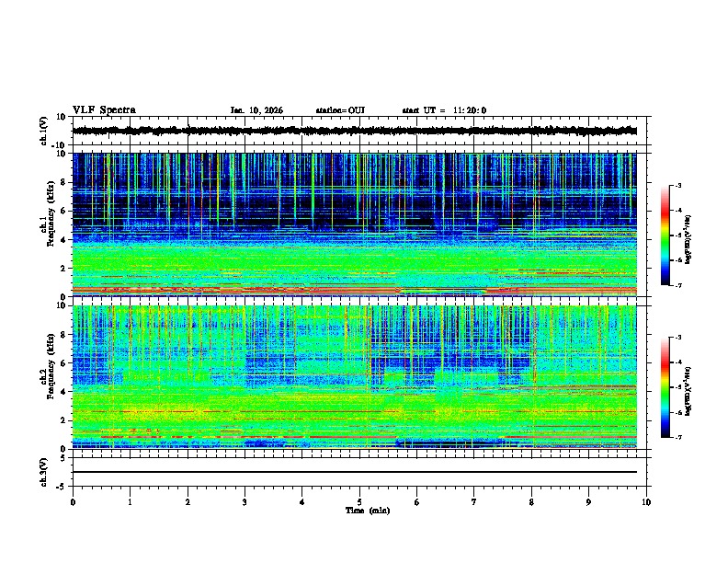This screenshot has height=563, width=728.
Task: Click ch.3 voltage axis tick "5"
Action: pyautogui.click(x=63, y=457)
